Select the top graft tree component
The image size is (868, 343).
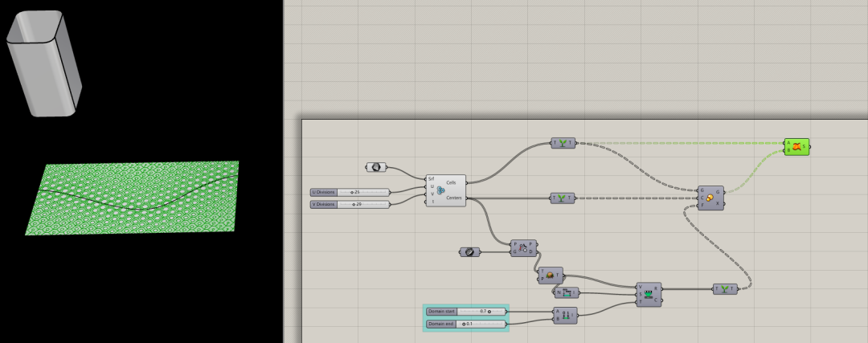click(x=563, y=143)
